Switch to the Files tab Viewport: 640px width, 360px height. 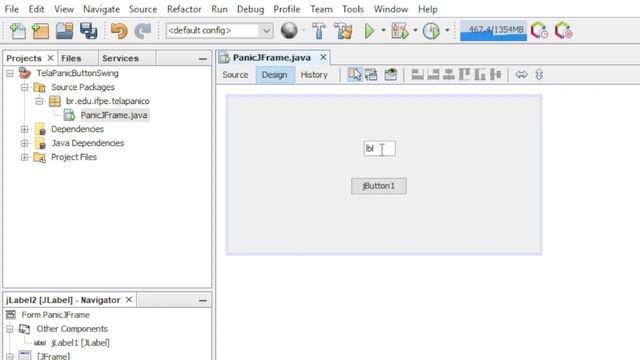(71, 58)
